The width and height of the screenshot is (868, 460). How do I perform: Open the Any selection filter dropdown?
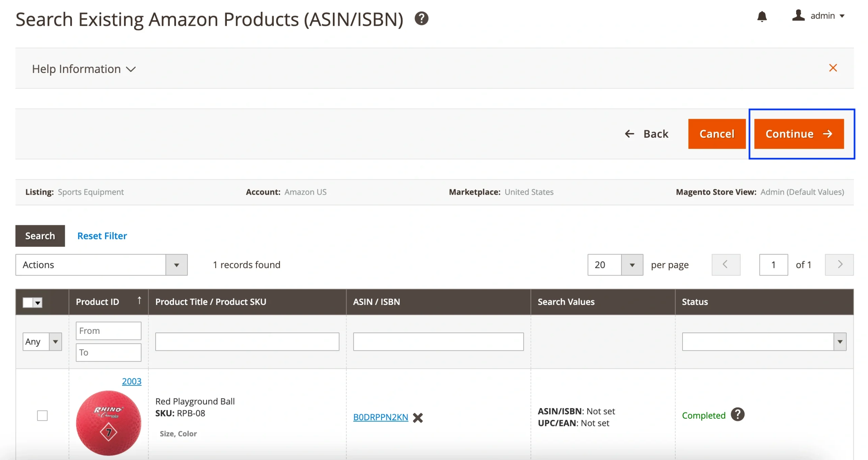coord(55,342)
